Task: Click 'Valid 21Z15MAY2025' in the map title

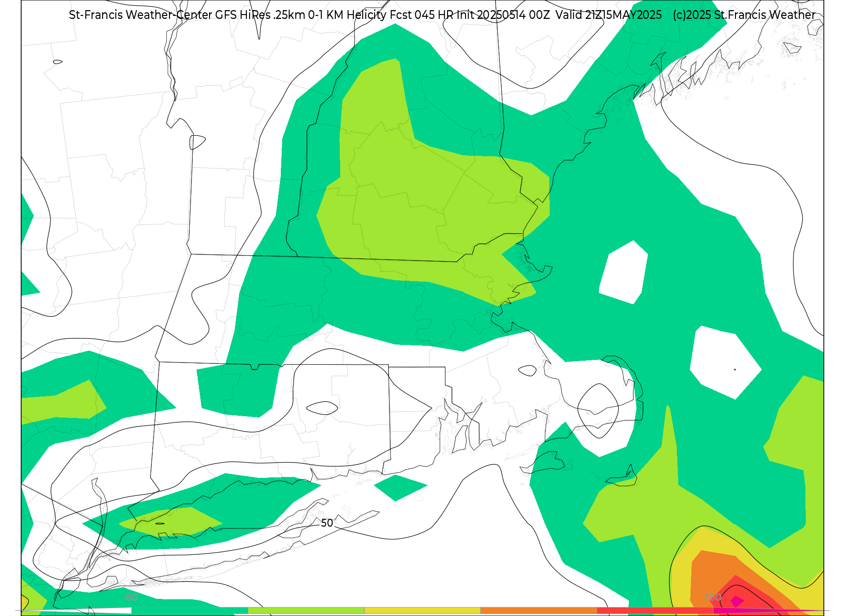Action: [609, 15]
